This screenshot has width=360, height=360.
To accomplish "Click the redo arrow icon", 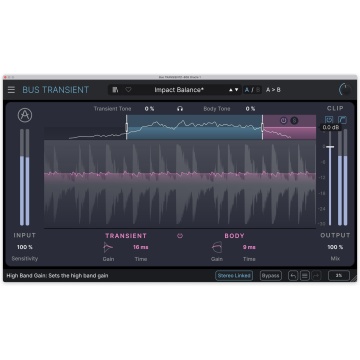I will [316, 276].
